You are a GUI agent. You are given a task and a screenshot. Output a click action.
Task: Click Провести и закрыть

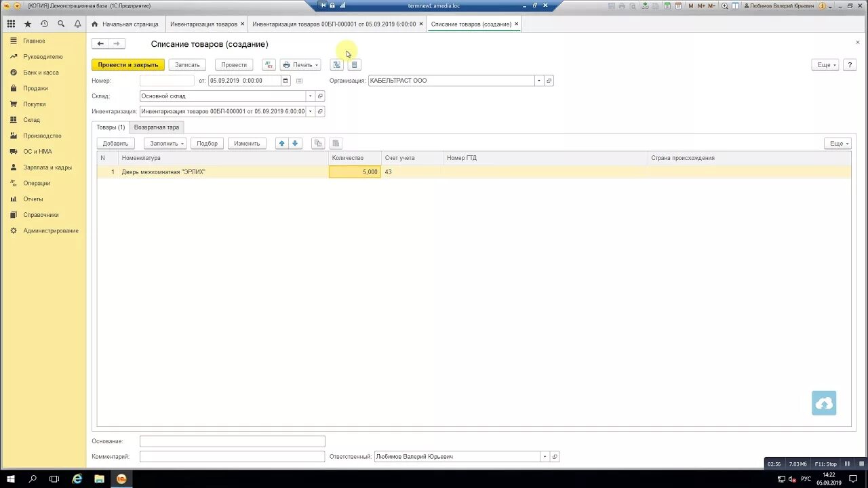click(x=128, y=65)
